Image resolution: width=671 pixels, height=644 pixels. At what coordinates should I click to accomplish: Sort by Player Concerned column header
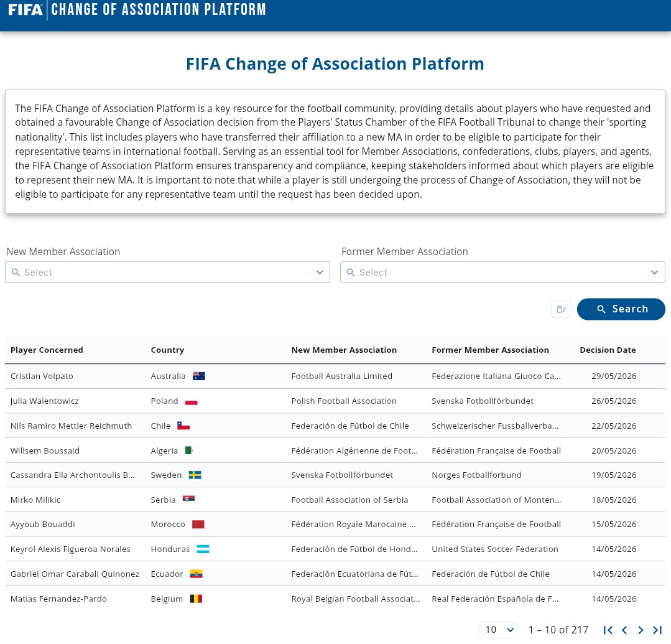coord(47,350)
